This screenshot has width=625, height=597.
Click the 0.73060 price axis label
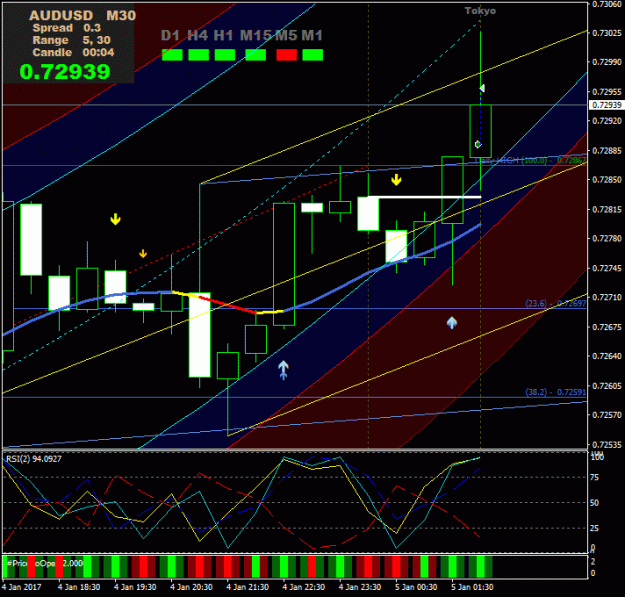pyautogui.click(x=606, y=4)
